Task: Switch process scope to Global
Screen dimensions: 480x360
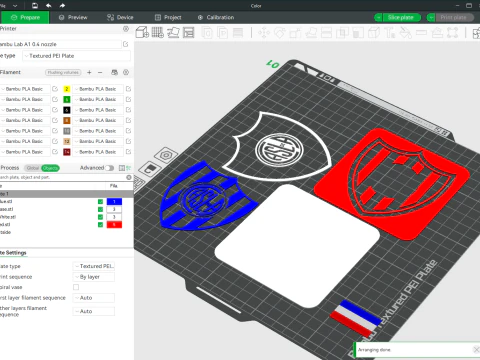Action: pyautogui.click(x=33, y=168)
